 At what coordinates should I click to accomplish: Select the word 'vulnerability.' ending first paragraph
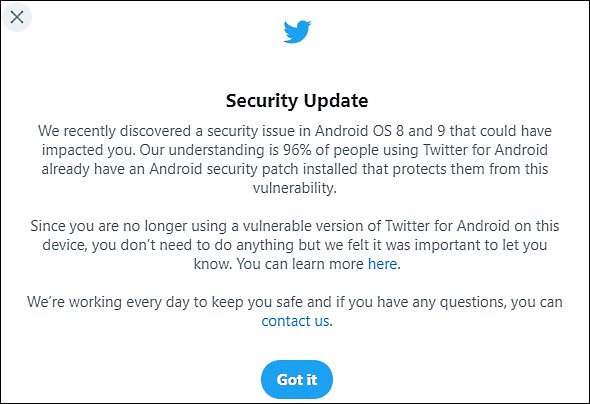click(x=295, y=188)
